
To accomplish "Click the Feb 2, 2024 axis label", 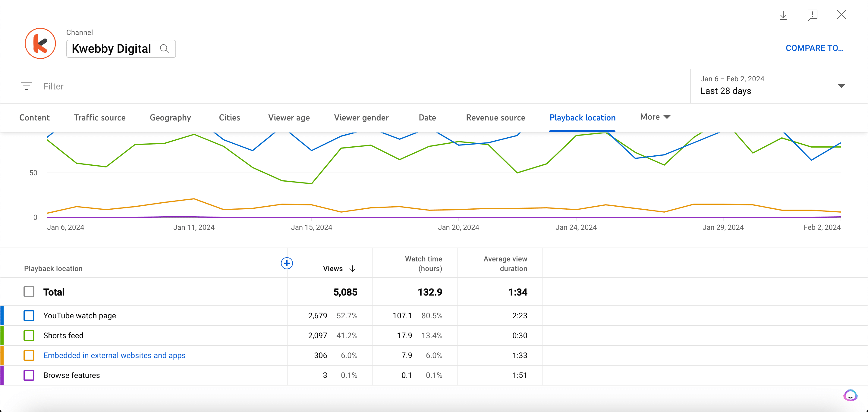I will coord(822,228).
